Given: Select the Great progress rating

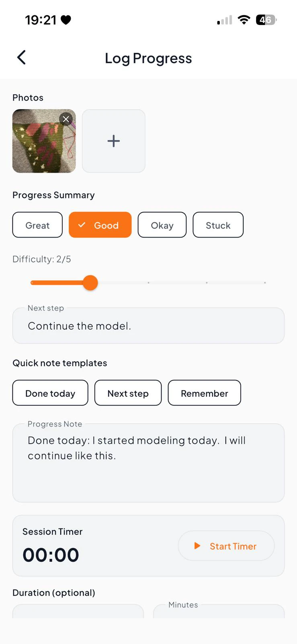Looking at the screenshot, I should [37, 225].
